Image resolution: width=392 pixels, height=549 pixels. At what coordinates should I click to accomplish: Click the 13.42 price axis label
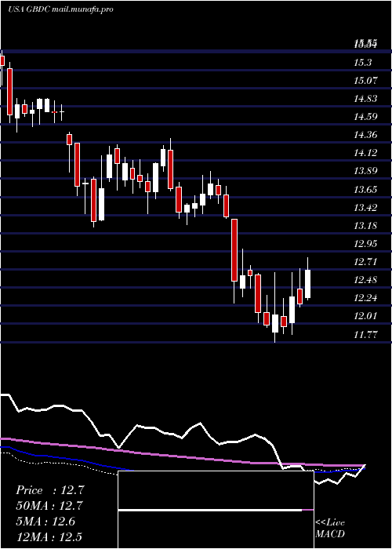coord(366,208)
